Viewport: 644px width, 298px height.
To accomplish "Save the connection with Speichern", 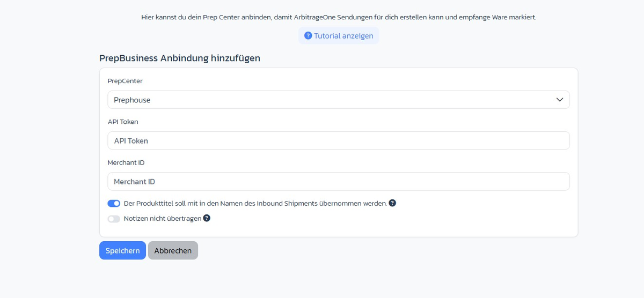I will (x=122, y=250).
